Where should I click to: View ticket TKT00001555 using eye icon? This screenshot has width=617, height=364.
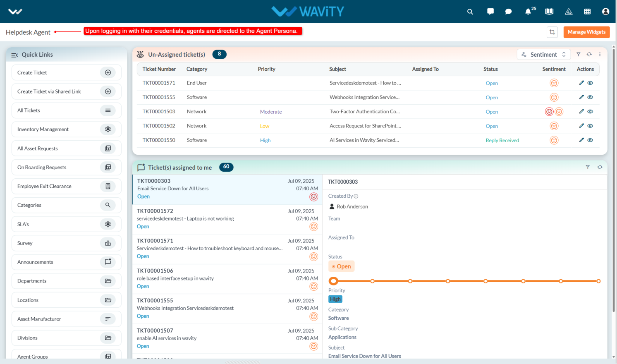pos(590,97)
